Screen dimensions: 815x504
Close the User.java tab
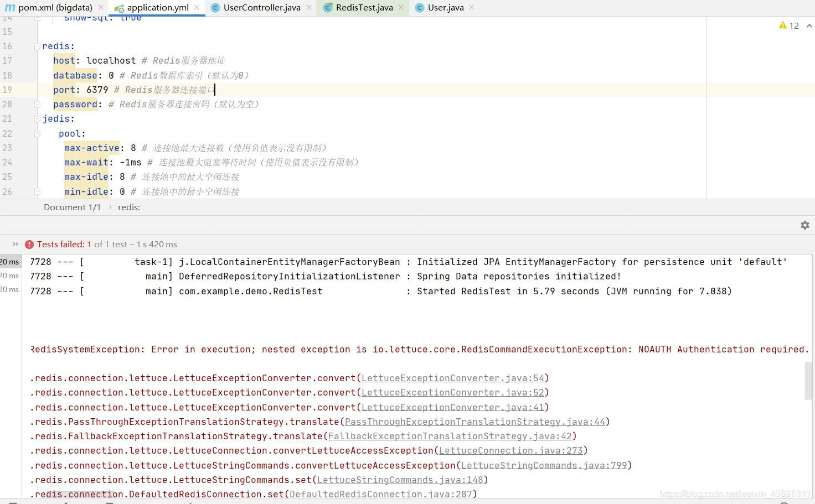point(472,8)
